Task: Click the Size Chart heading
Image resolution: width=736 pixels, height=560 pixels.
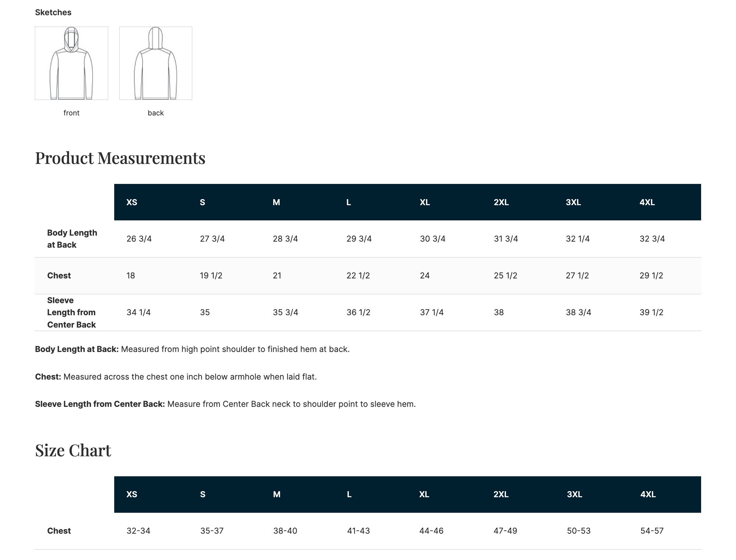Action: pyautogui.click(x=73, y=450)
